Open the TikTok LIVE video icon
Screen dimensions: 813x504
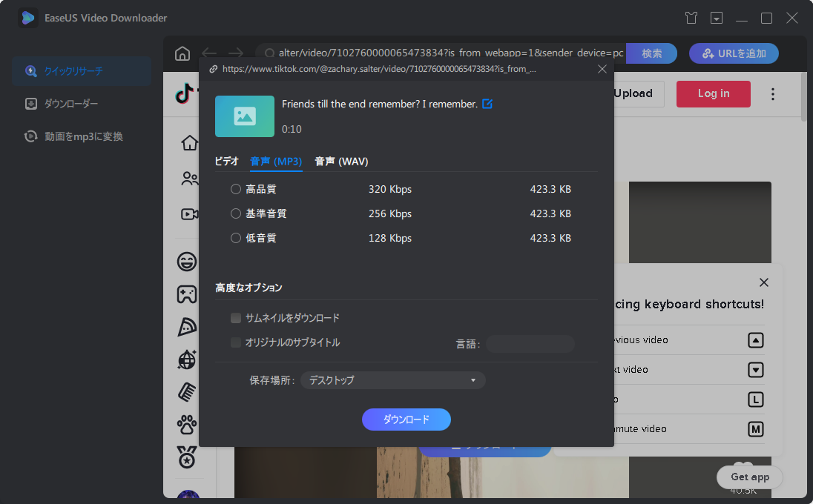click(x=189, y=213)
